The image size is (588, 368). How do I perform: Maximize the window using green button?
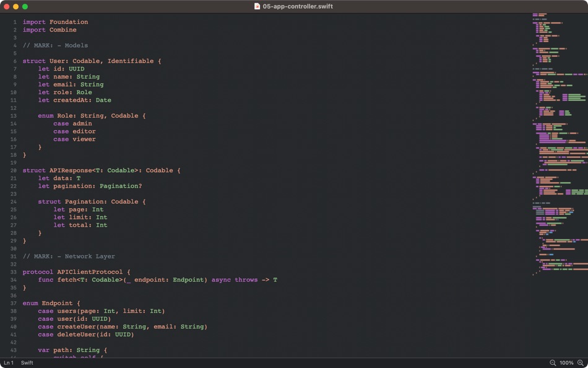coord(25,6)
